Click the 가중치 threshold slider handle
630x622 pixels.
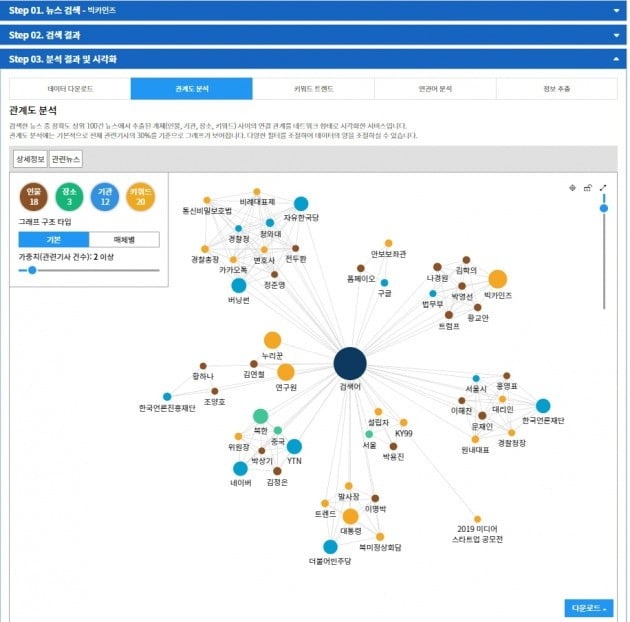[x=32, y=270]
